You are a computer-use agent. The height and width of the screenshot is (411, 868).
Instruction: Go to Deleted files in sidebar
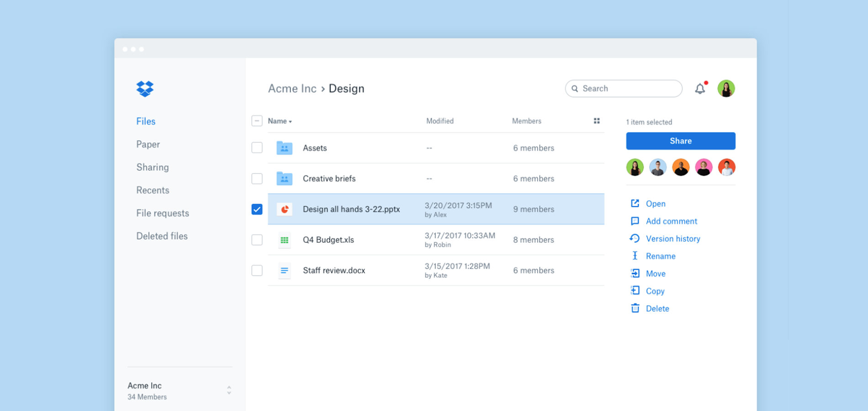162,236
